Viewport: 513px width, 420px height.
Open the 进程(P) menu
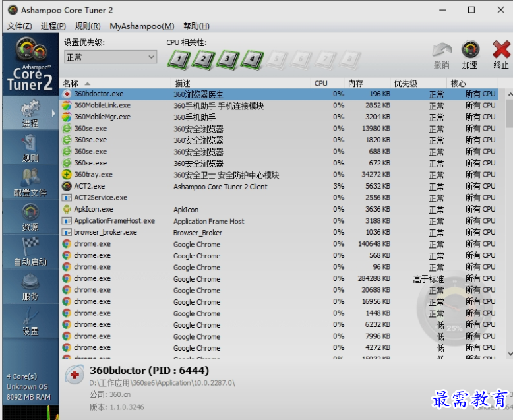53,26
